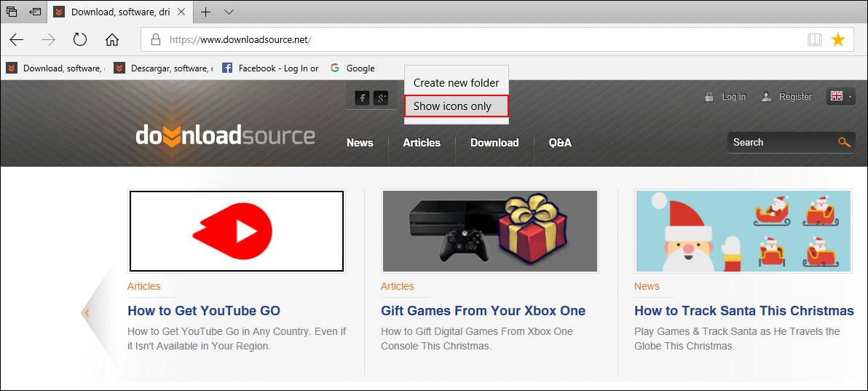Open the Download navigation item
Image resolution: width=868 pixels, height=391 pixels.
[494, 143]
